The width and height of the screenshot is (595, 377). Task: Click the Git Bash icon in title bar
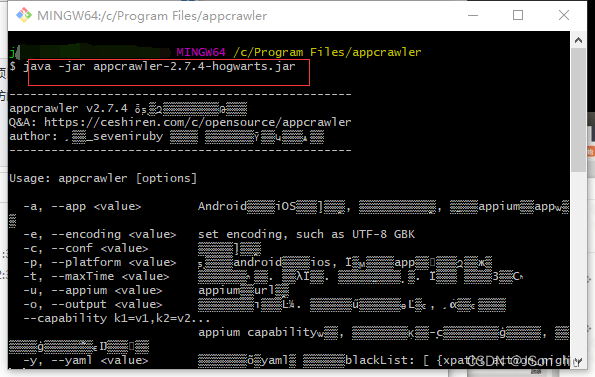tap(24, 16)
